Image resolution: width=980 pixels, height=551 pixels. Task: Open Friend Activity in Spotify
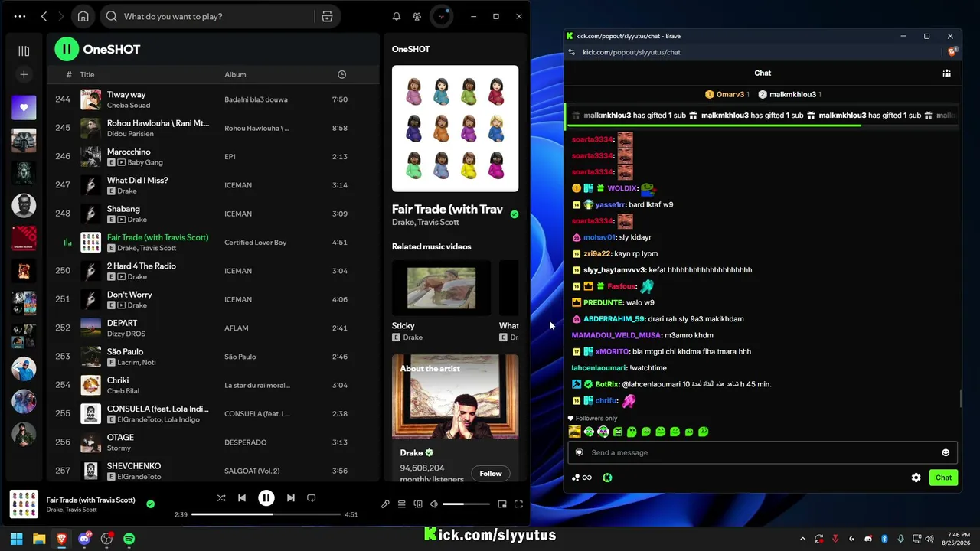click(x=416, y=16)
